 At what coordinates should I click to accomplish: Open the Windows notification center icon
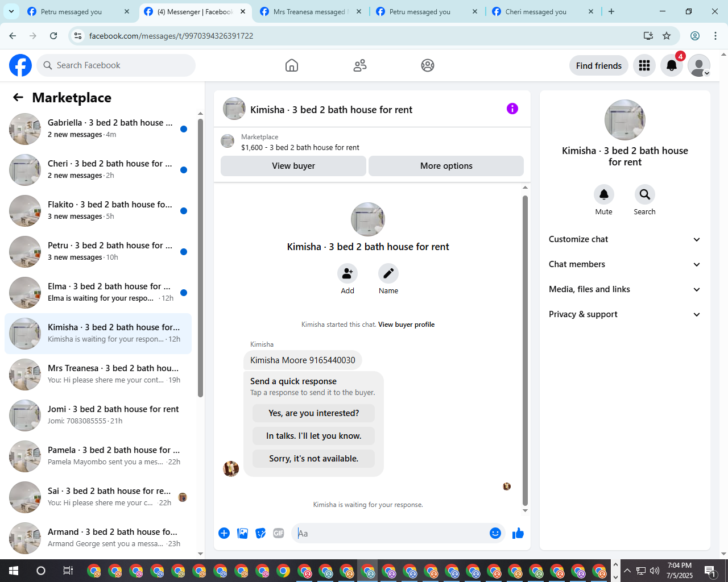pos(710,571)
